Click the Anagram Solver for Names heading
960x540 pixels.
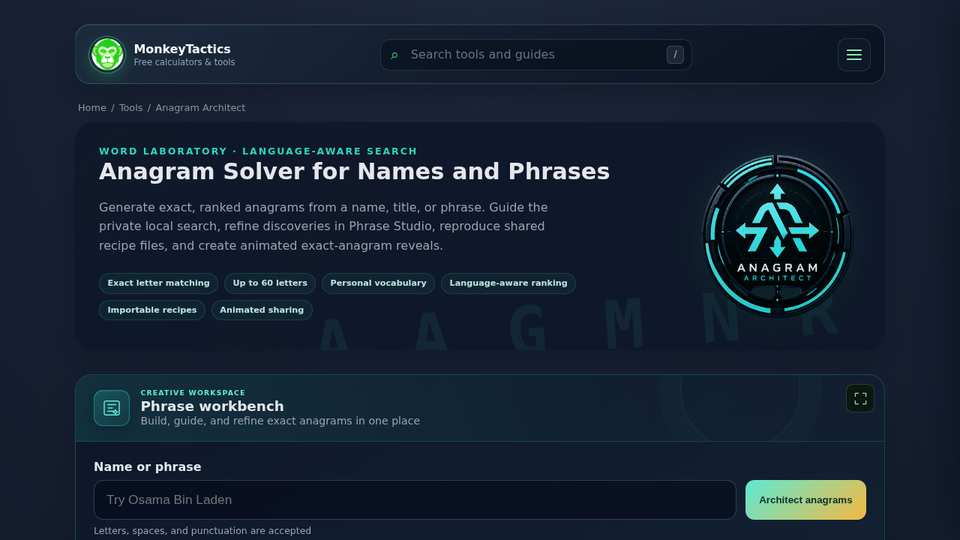click(354, 171)
